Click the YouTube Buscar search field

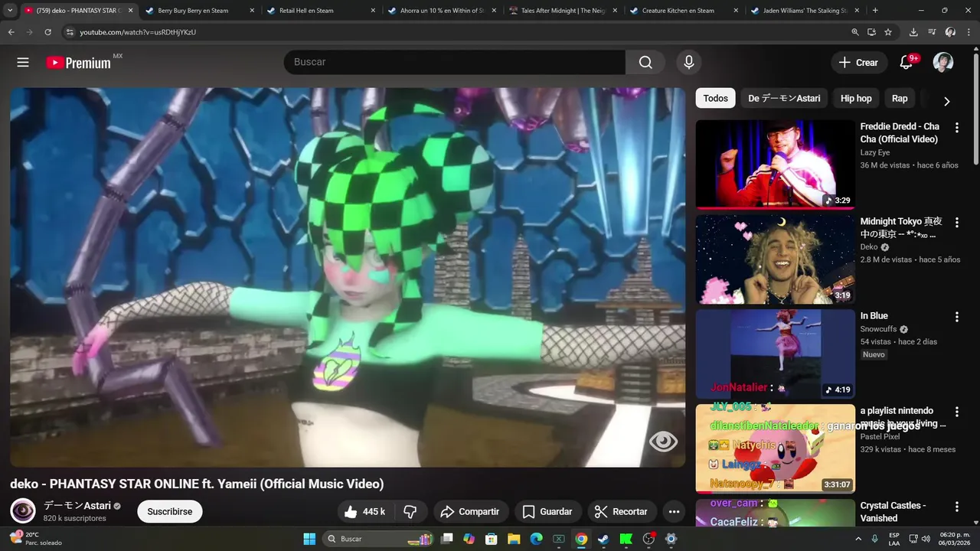pyautogui.click(x=455, y=62)
